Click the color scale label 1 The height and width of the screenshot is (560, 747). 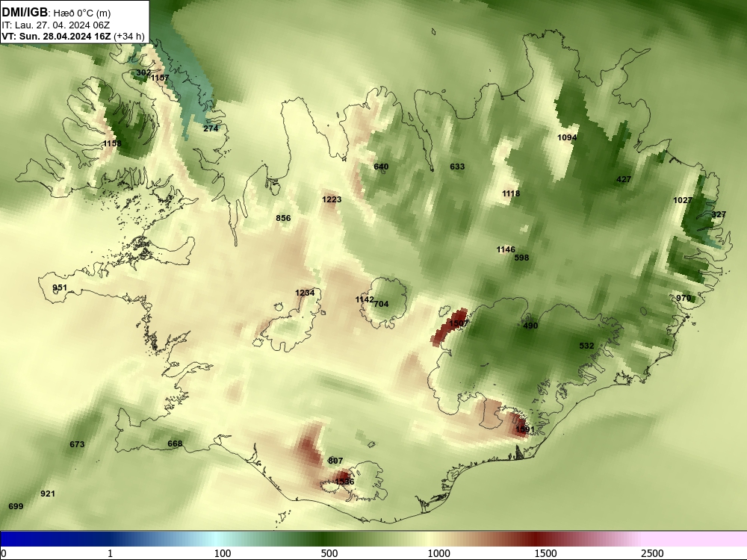point(110,553)
